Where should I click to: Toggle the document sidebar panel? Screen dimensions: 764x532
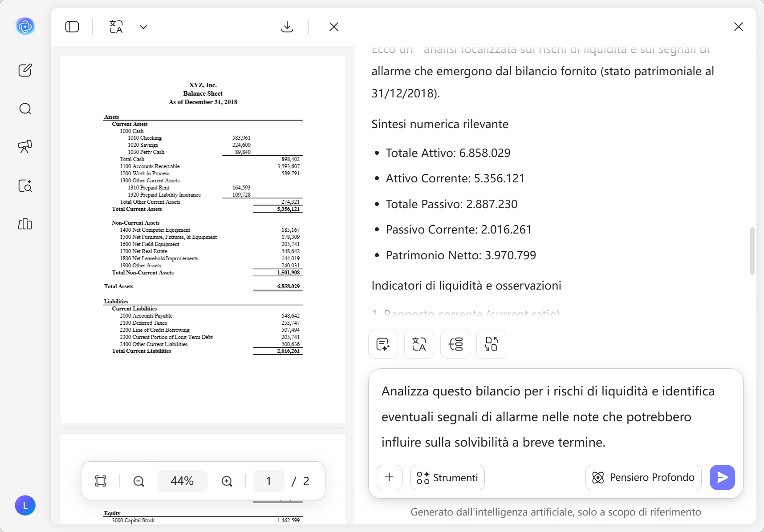coord(72,27)
